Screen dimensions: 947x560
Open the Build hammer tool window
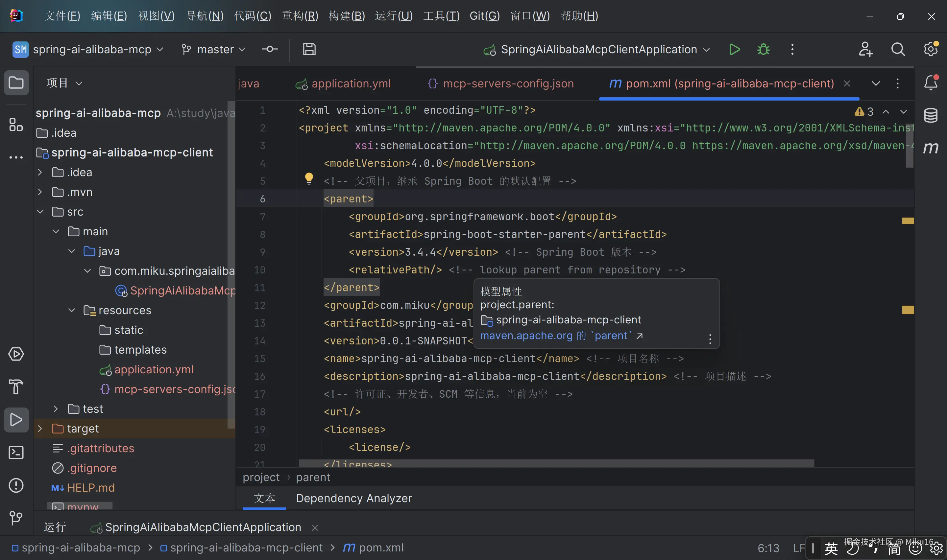coord(16,387)
